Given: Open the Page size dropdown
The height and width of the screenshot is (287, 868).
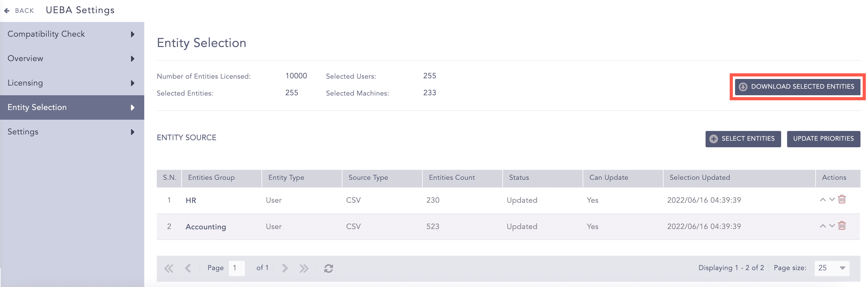Looking at the screenshot, I should (832, 268).
